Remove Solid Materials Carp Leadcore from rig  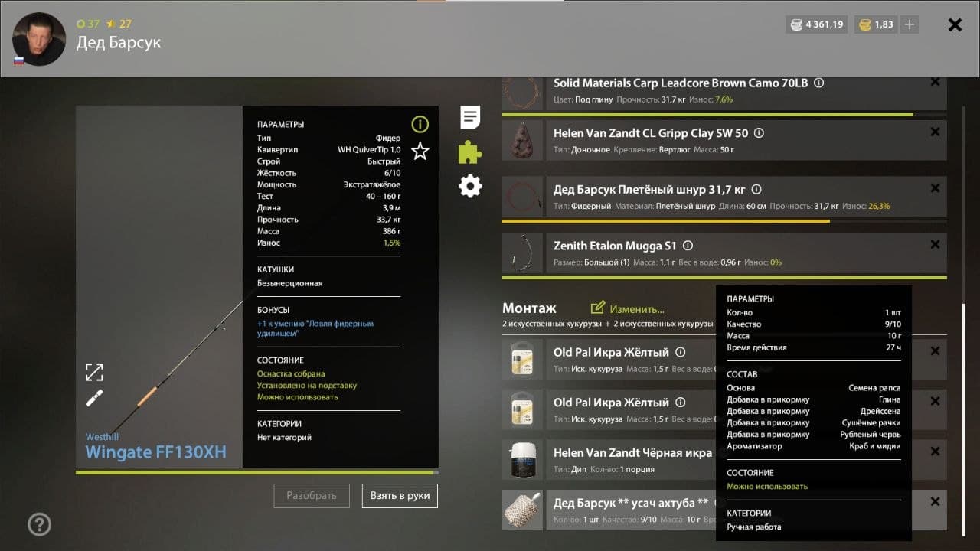(x=935, y=82)
